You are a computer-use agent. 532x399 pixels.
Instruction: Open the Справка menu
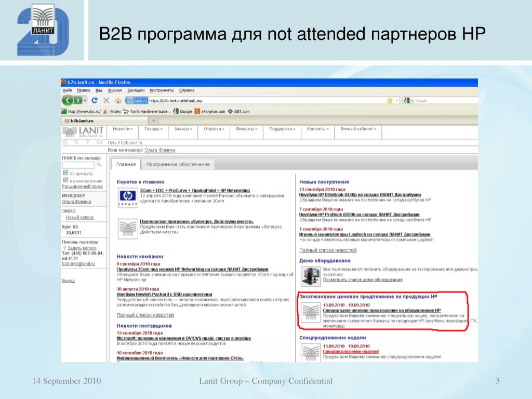tap(187, 90)
